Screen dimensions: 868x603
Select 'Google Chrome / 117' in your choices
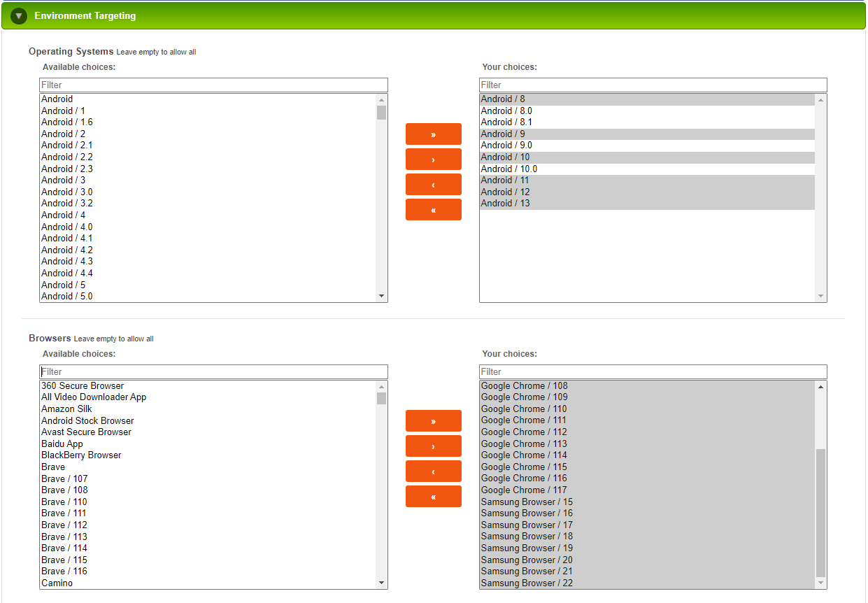point(648,490)
